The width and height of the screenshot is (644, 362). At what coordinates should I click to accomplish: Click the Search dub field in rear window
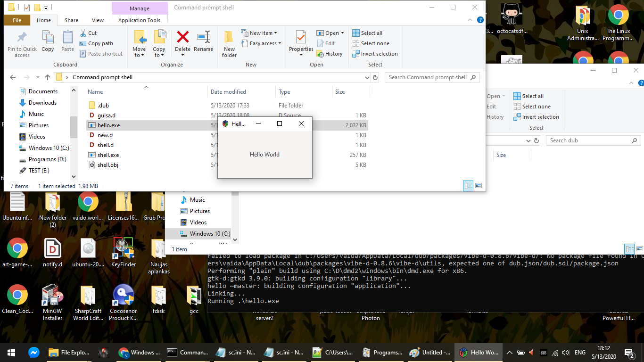[x=593, y=140]
